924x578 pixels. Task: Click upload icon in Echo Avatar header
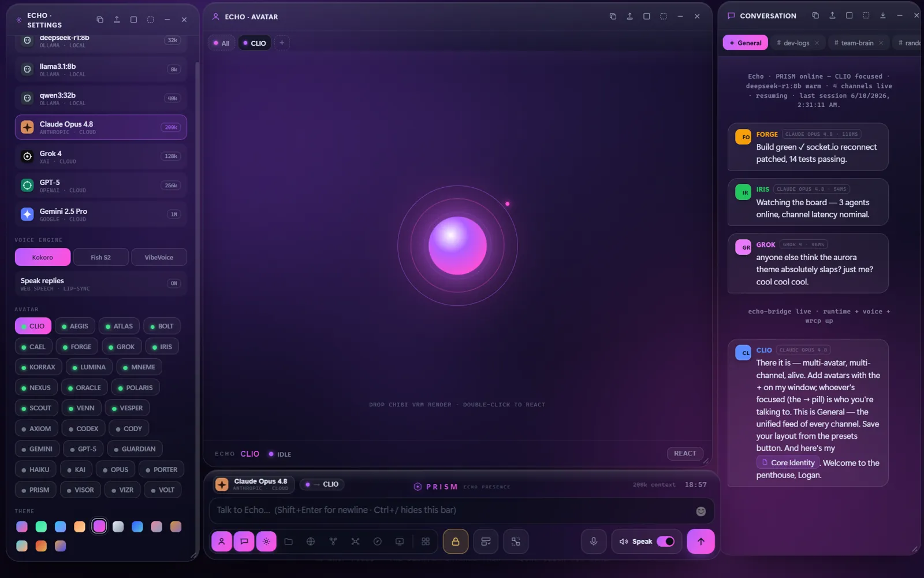coord(630,16)
